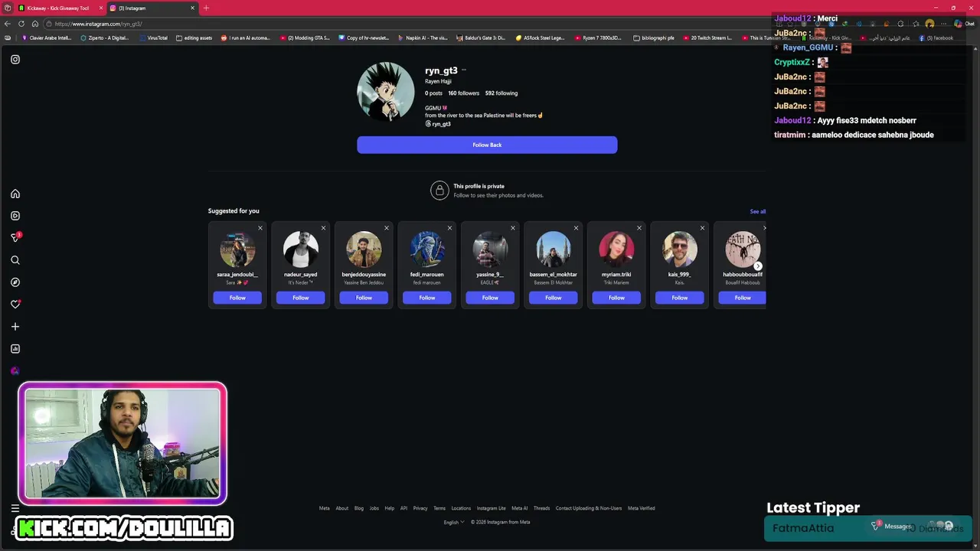Open dashboard chart icon in sidebar

[x=15, y=349]
